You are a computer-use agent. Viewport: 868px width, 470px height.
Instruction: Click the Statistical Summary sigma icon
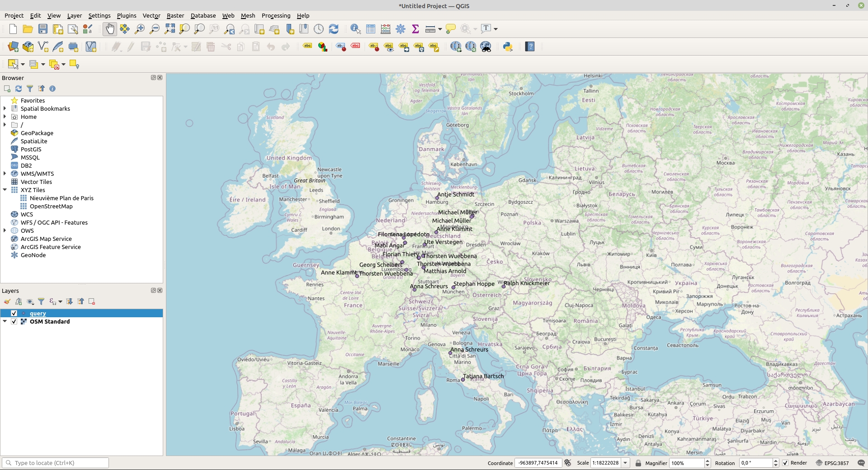[x=415, y=29]
